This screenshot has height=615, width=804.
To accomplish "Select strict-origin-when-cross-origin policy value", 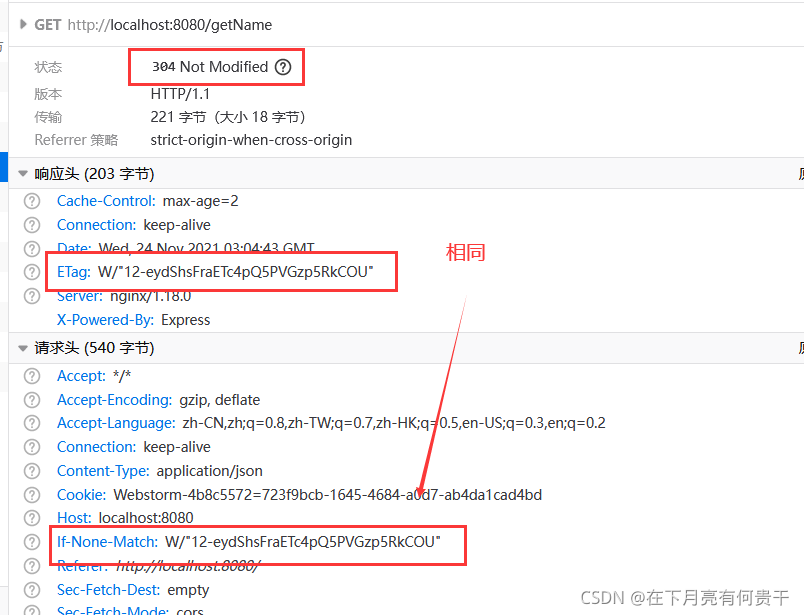I will [x=251, y=140].
